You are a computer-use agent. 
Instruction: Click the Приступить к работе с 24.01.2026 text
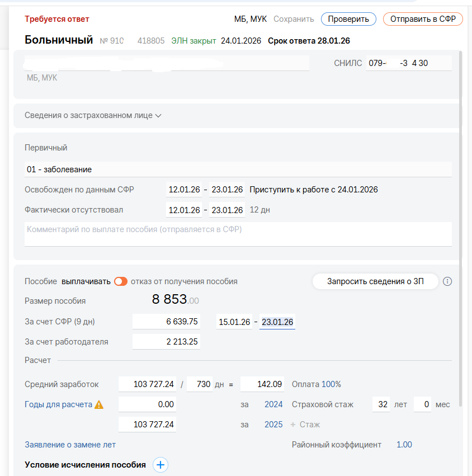(314, 190)
